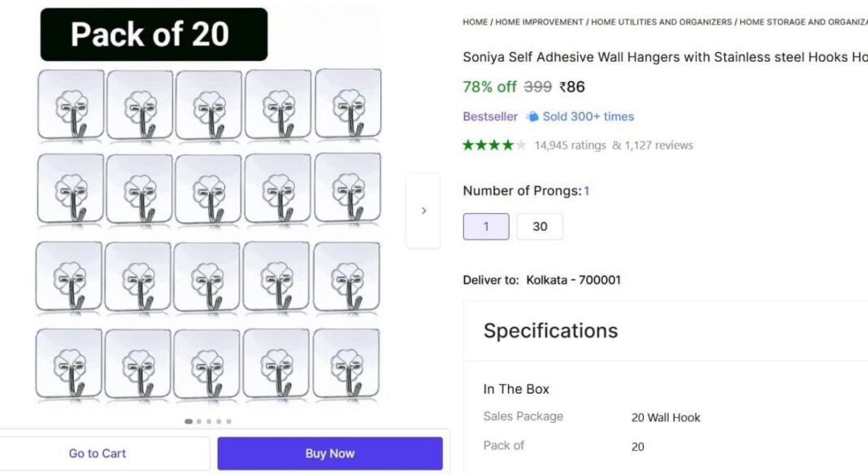This screenshot has height=475, width=868.
Task: Click the Specifications section header
Action: [551, 330]
